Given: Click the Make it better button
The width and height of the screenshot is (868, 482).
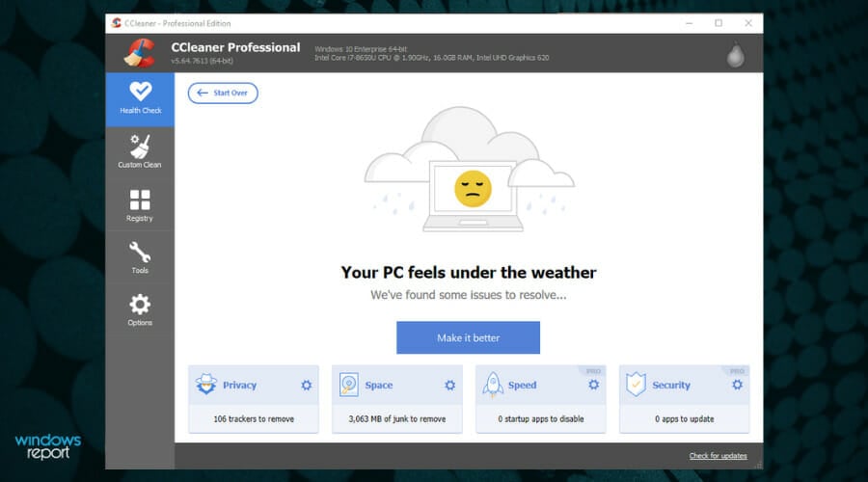Looking at the screenshot, I should click(x=468, y=337).
